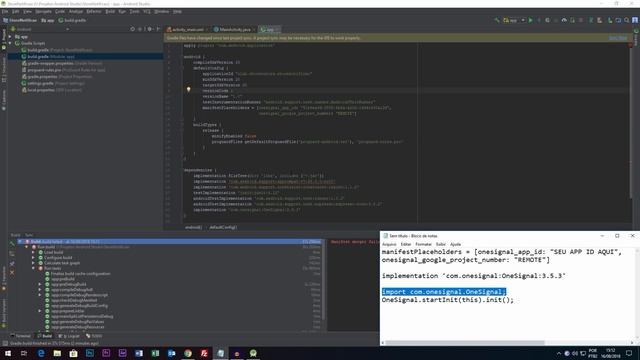This screenshot has width=640, height=360.
Task: Switch to the activity_main.xml editor tab
Action: 187,29
